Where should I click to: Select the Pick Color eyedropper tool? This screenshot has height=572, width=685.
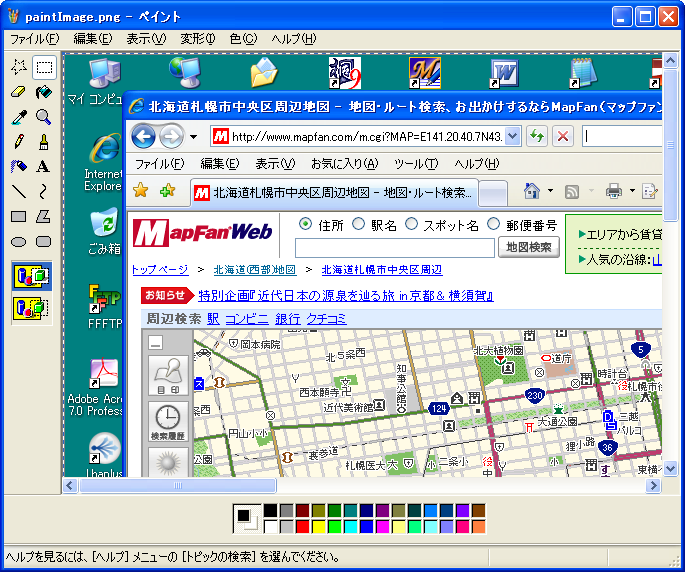(x=19, y=117)
